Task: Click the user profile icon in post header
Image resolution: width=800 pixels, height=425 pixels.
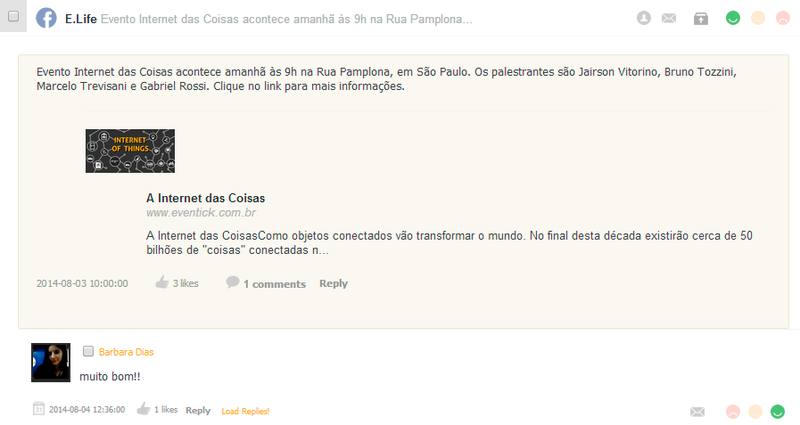Action: click(644, 18)
